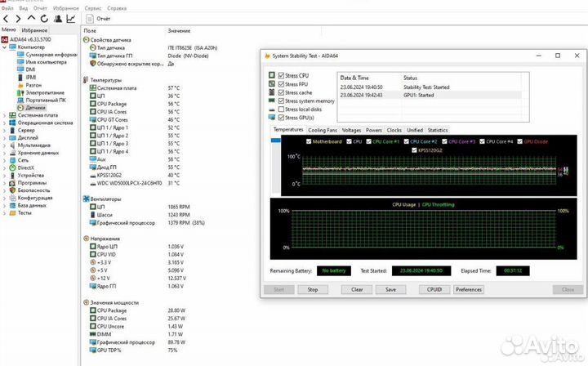This screenshot has width=588, height=366.
Task: Open the Сервис menu
Action: (92, 8)
